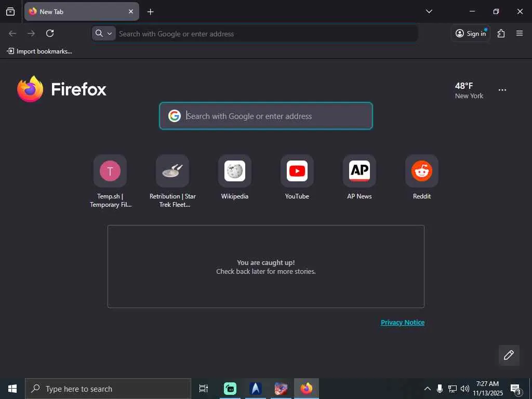
Task: Open the clock showing 7:27 AM
Action: (487, 389)
